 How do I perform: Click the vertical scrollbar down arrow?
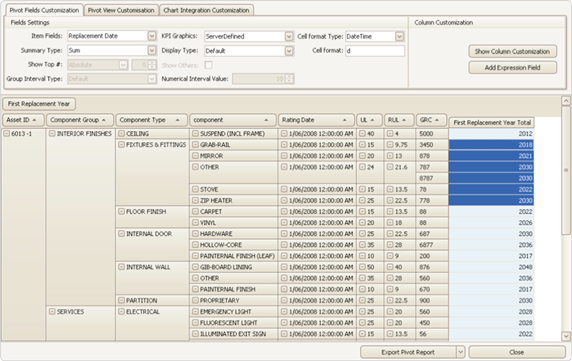[566, 336]
